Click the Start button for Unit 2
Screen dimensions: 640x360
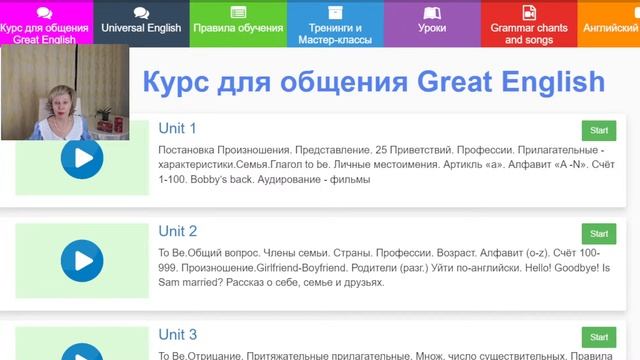(599, 234)
